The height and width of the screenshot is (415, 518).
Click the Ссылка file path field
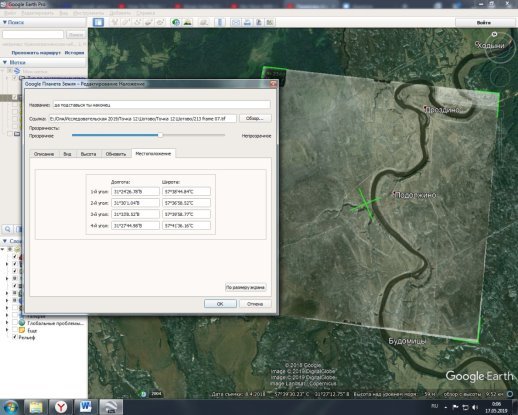coord(143,118)
